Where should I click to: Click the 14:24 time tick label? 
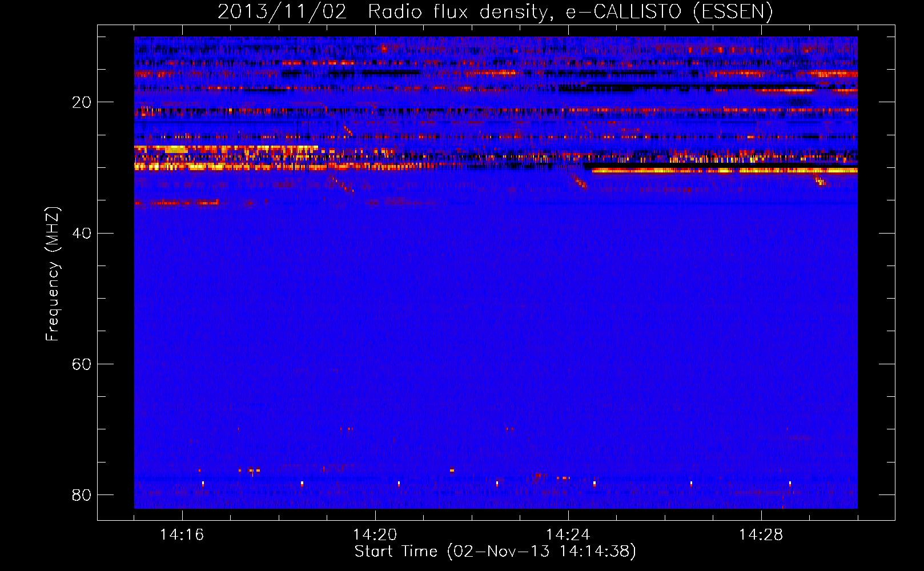pyautogui.click(x=568, y=535)
